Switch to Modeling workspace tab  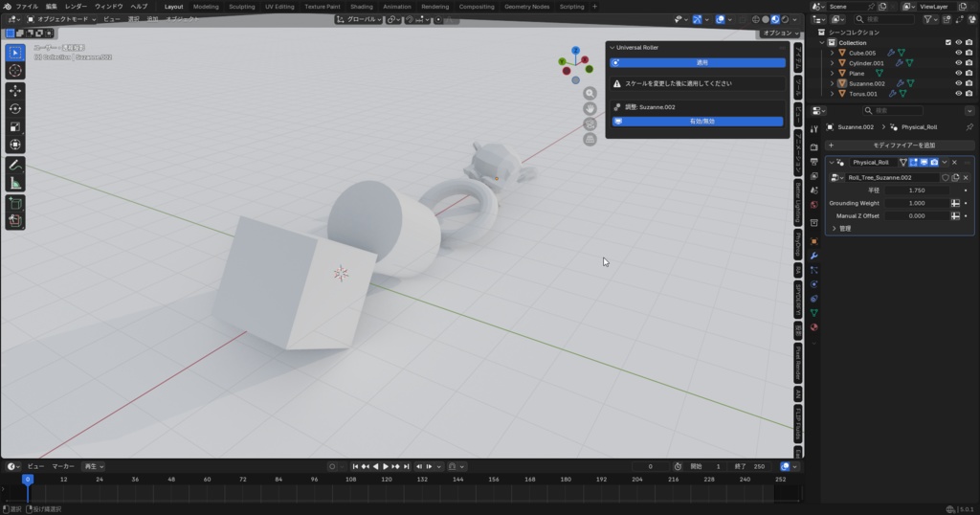click(206, 7)
